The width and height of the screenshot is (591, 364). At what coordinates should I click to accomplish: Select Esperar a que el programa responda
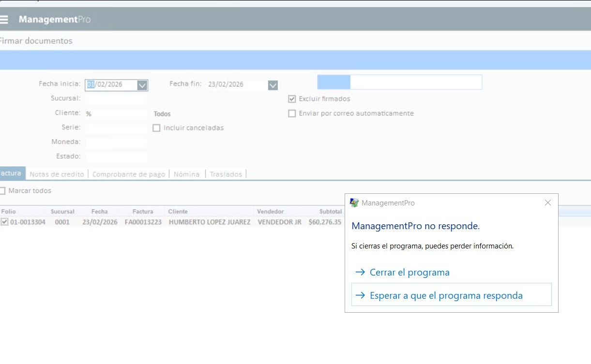pyautogui.click(x=445, y=295)
